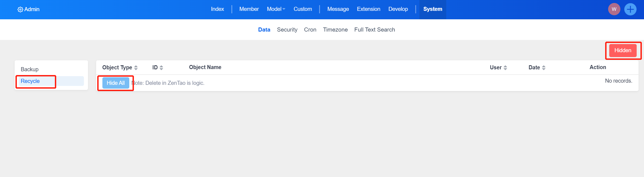
Task: Open the Extension menu
Action: point(368,9)
